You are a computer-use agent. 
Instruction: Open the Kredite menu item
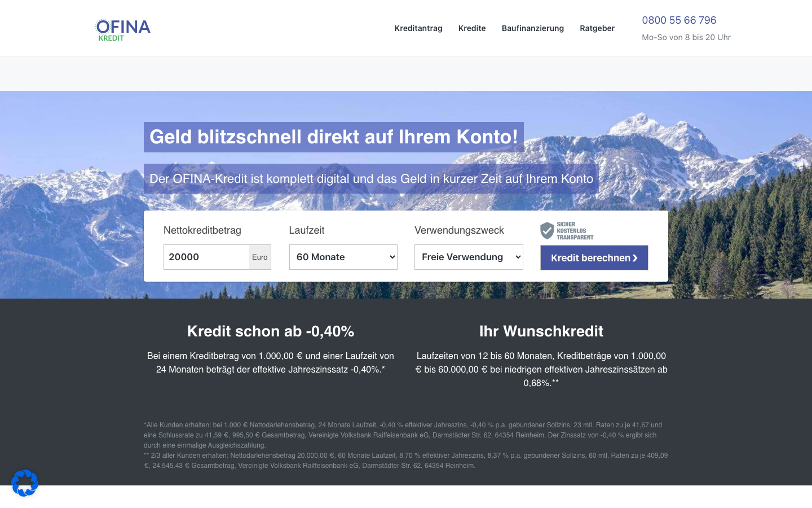(472, 28)
